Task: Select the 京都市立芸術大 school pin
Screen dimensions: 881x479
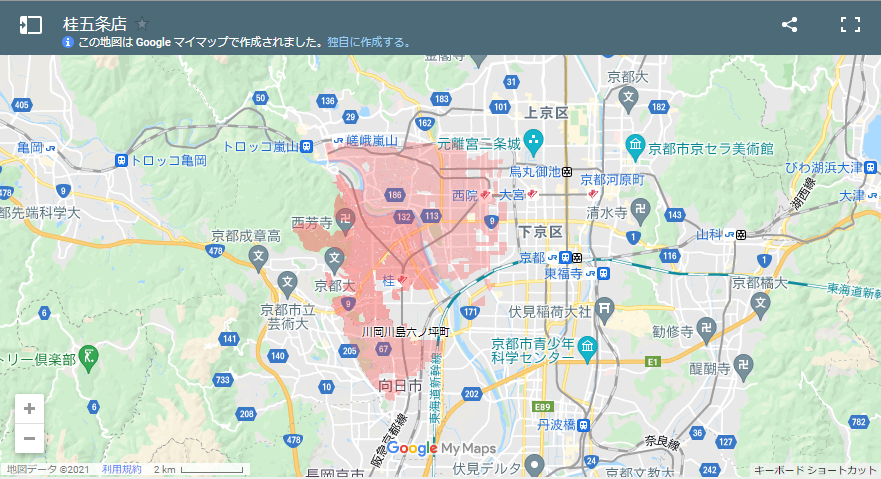Action: [287, 285]
